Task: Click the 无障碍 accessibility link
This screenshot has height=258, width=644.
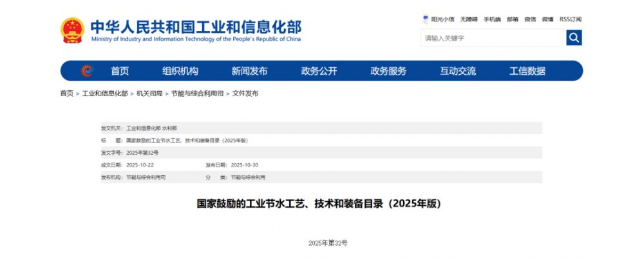Action: [469, 19]
